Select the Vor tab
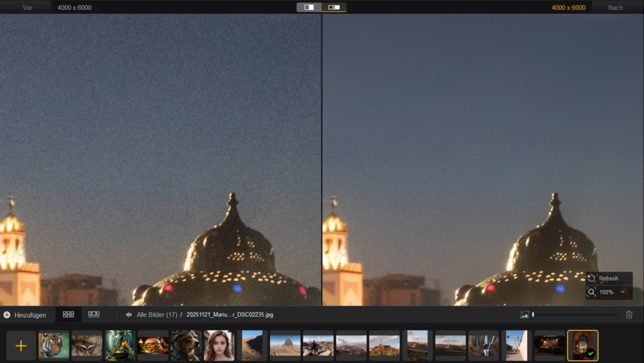The width and height of the screenshot is (644, 363). 27,8
